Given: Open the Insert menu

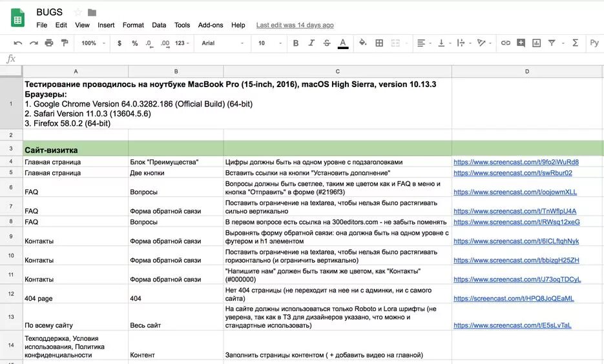Looking at the screenshot, I should click(x=106, y=25).
